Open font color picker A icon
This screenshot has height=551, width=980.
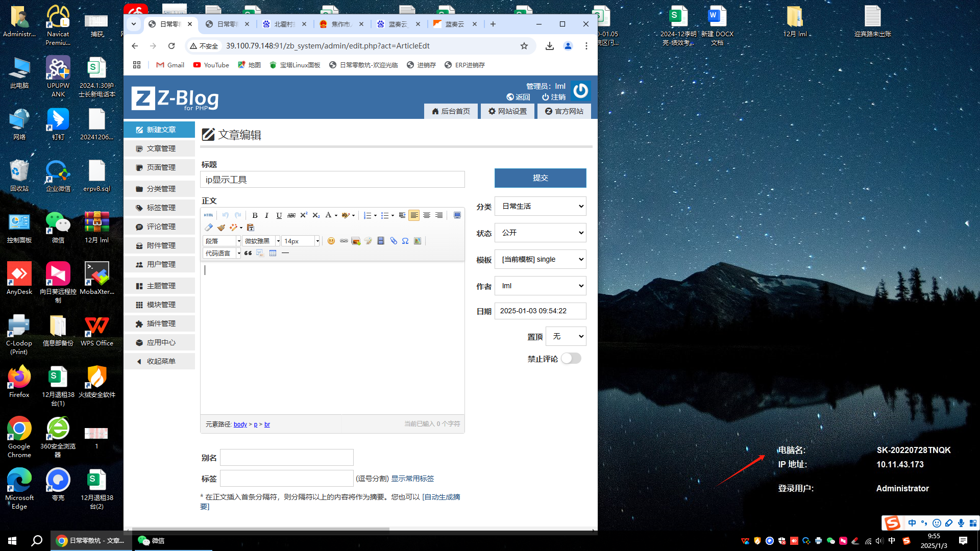[328, 215]
